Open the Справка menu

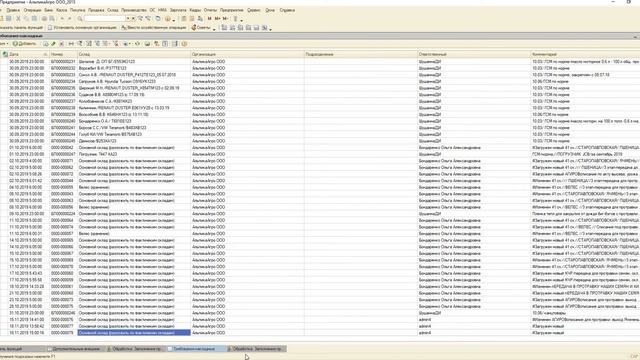[287, 10]
